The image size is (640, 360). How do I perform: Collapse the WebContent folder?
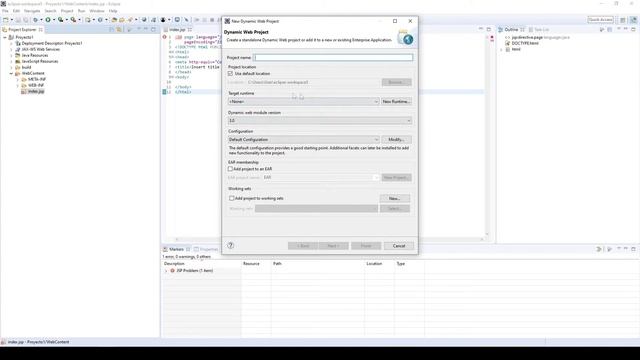click(11, 73)
